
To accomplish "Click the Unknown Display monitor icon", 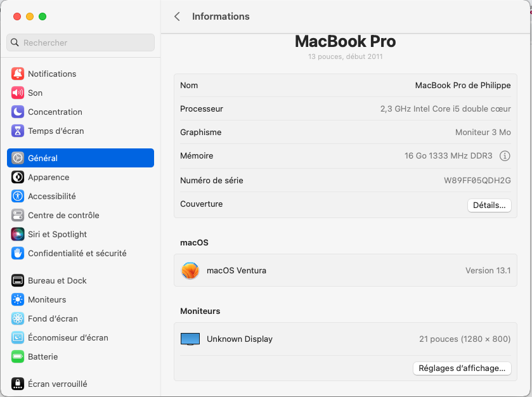I will (x=190, y=339).
